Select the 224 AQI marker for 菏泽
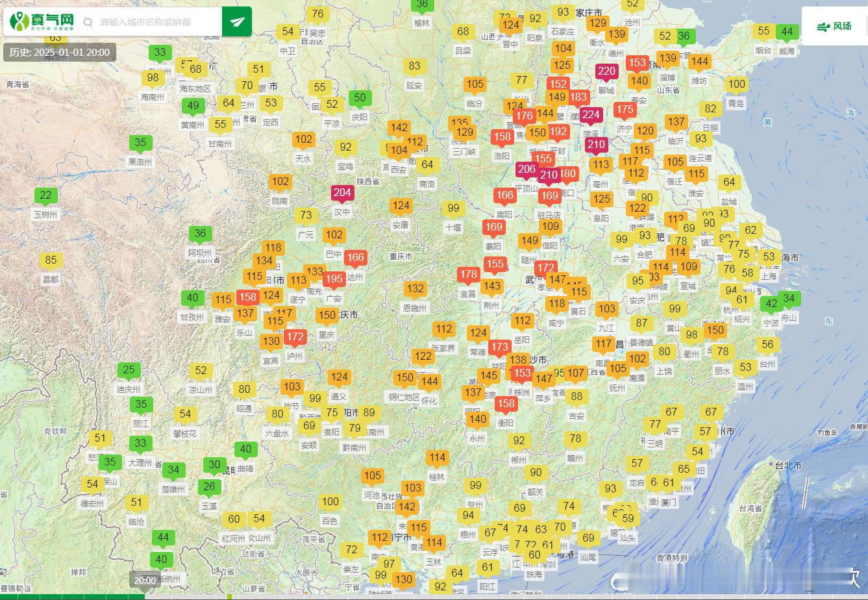Viewport: 868px width, 600px height. point(591,116)
